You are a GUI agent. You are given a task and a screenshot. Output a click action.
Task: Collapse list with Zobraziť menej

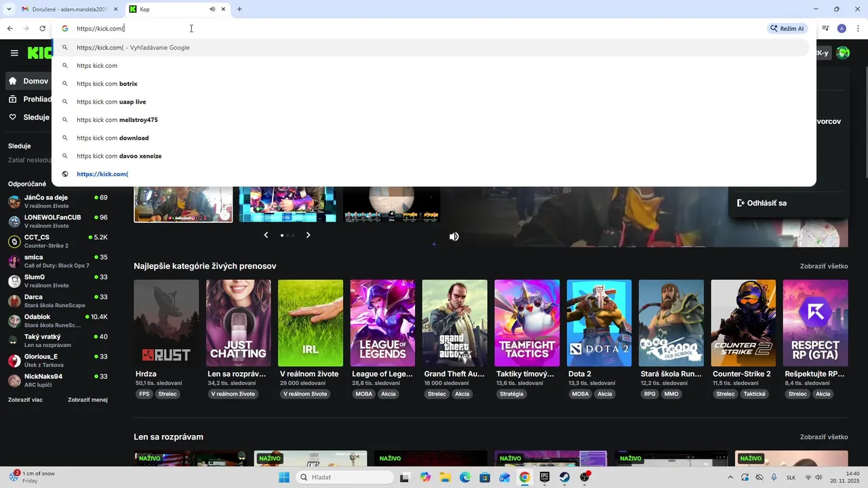coord(87,400)
